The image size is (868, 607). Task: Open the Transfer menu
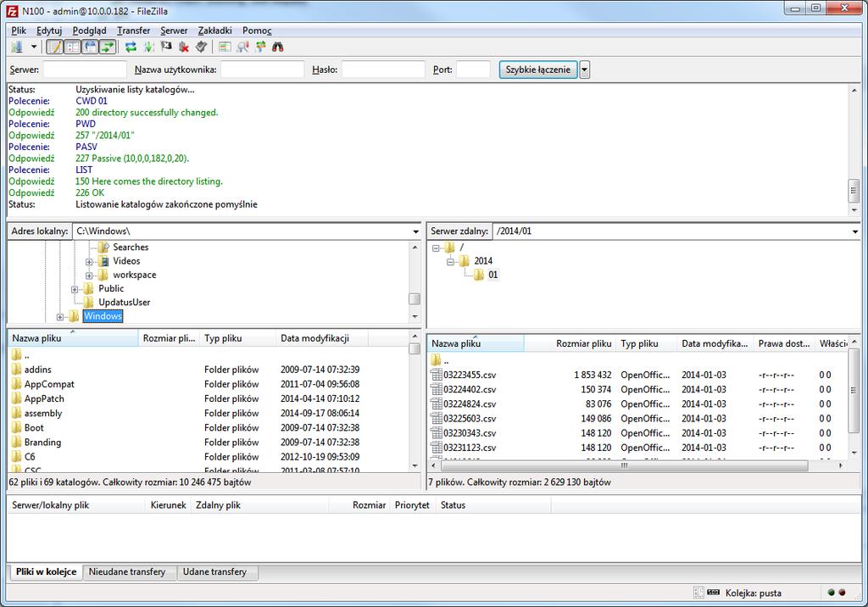(x=133, y=31)
